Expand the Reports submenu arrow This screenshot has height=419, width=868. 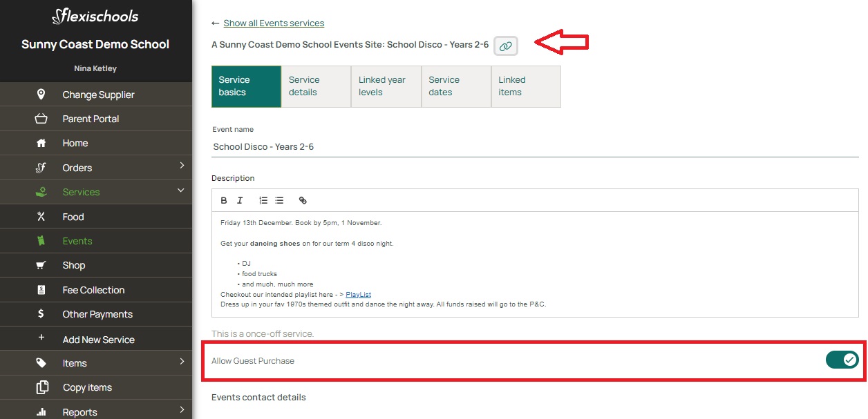tap(182, 410)
